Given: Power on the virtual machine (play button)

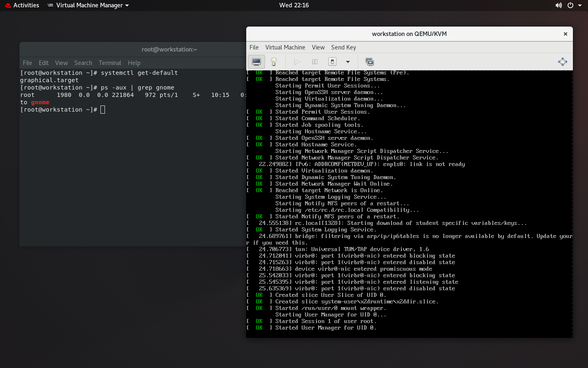Looking at the screenshot, I should point(297,62).
